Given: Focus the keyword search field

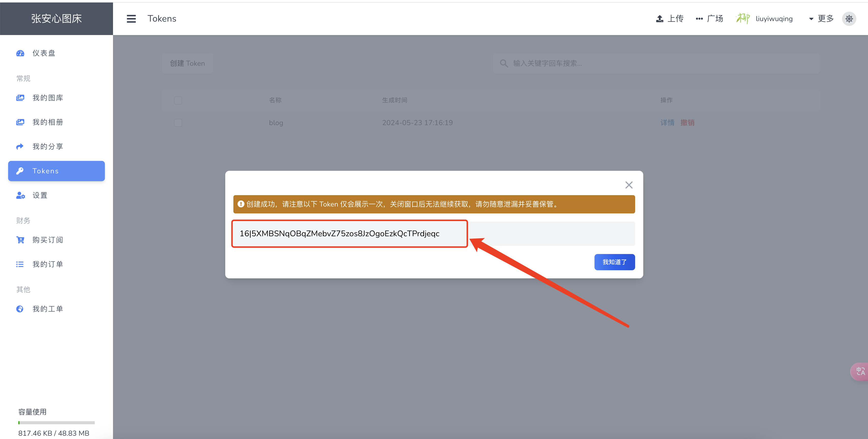Looking at the screenshot, I should click(x=656, y=63).
